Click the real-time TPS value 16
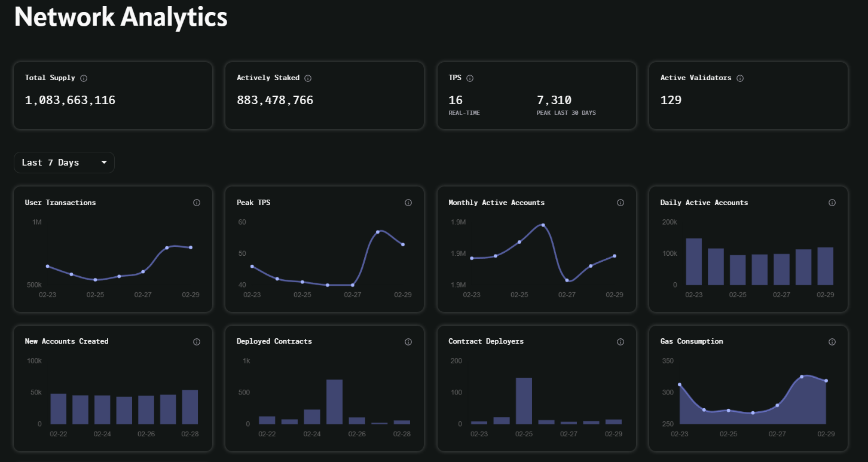The image size is (868, 462). [456, 100]
